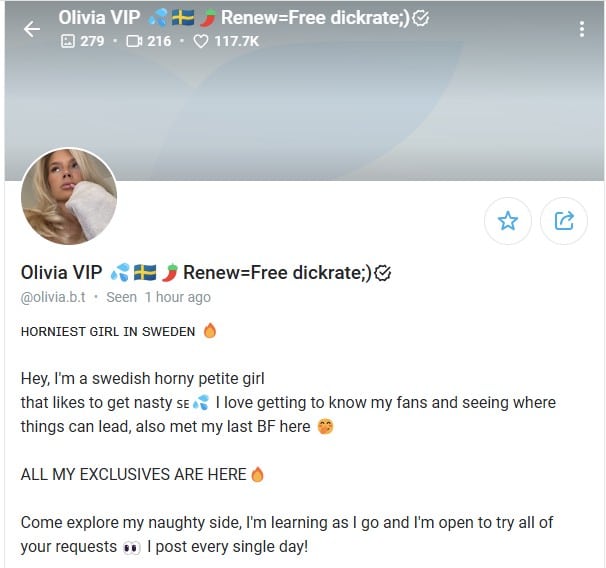Click verified badge beside profile display name
Image resolution: width=606 pixels, height=568 pixels.
[x=383, y=273]
